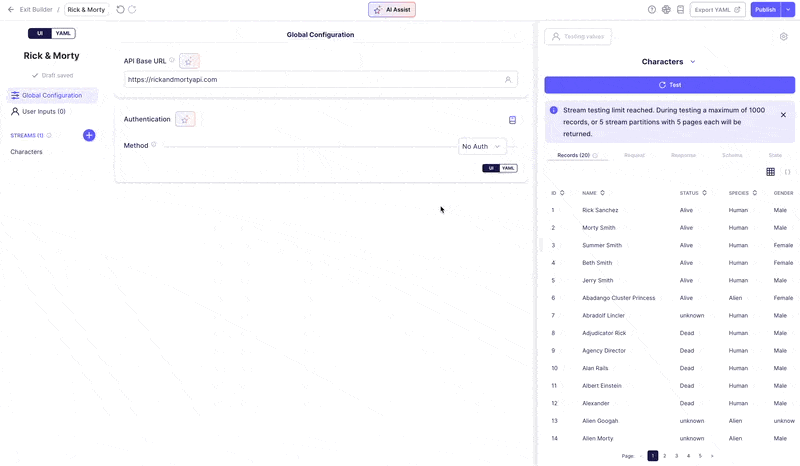Add a new stream with plus button

click(89, 135)
